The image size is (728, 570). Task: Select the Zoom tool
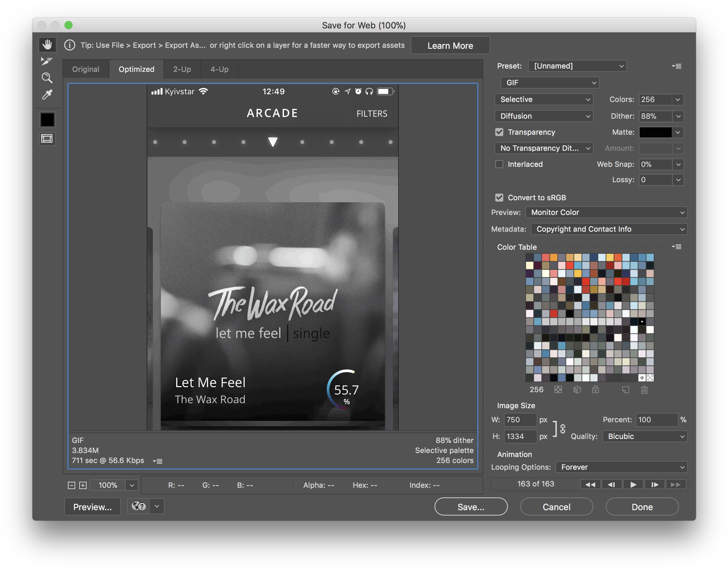[x=47, y=78]
